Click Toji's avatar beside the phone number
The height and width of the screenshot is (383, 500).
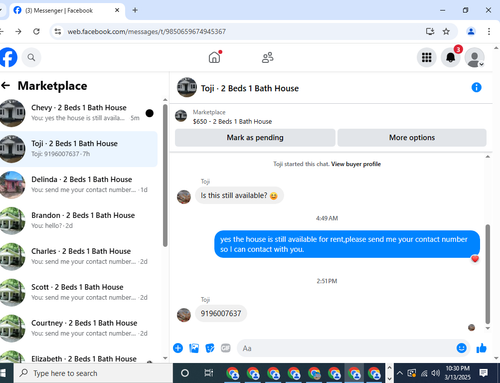(x=184, y=315)
